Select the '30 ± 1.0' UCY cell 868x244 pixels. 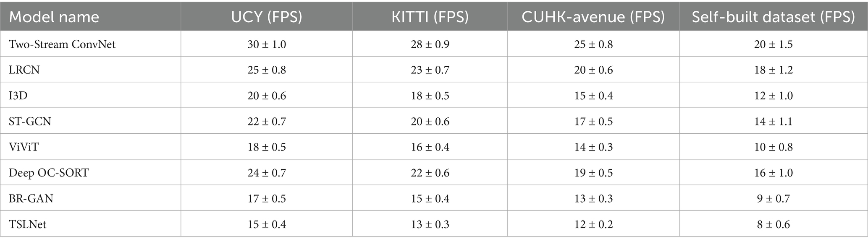point(267,44)
